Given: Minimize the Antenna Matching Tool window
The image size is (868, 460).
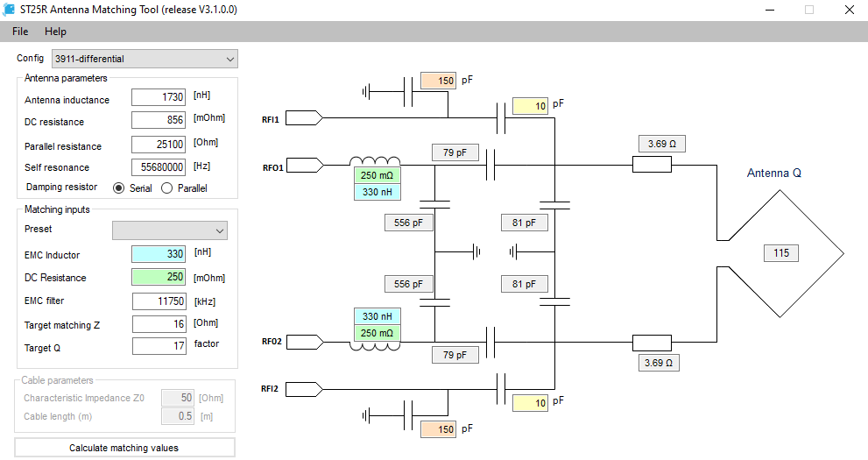Looking at the screenshot, I should point(770,10).
